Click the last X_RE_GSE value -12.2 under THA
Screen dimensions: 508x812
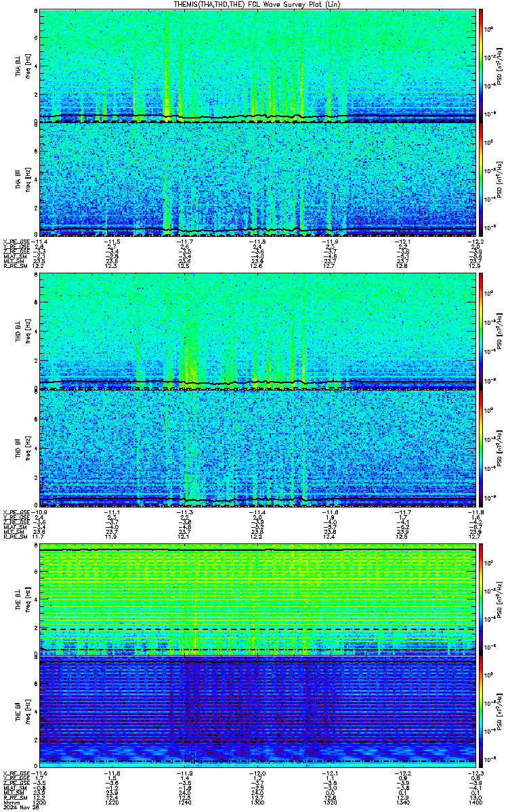pyautogui.click(x=475, y=242)
